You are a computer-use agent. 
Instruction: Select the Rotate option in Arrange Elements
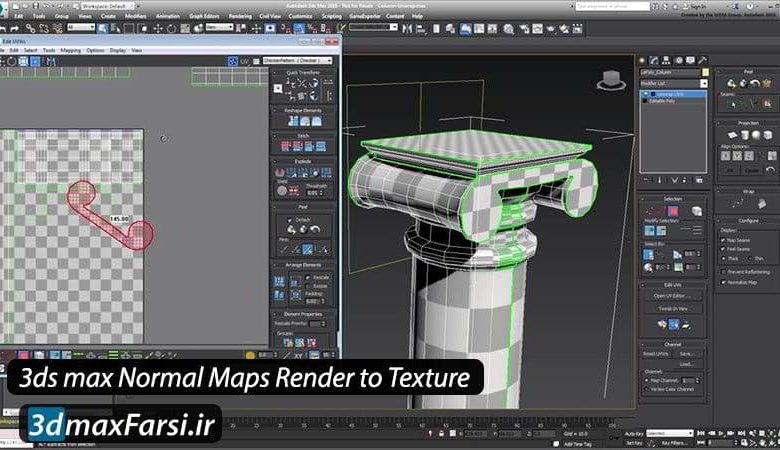tap(308, 286)
